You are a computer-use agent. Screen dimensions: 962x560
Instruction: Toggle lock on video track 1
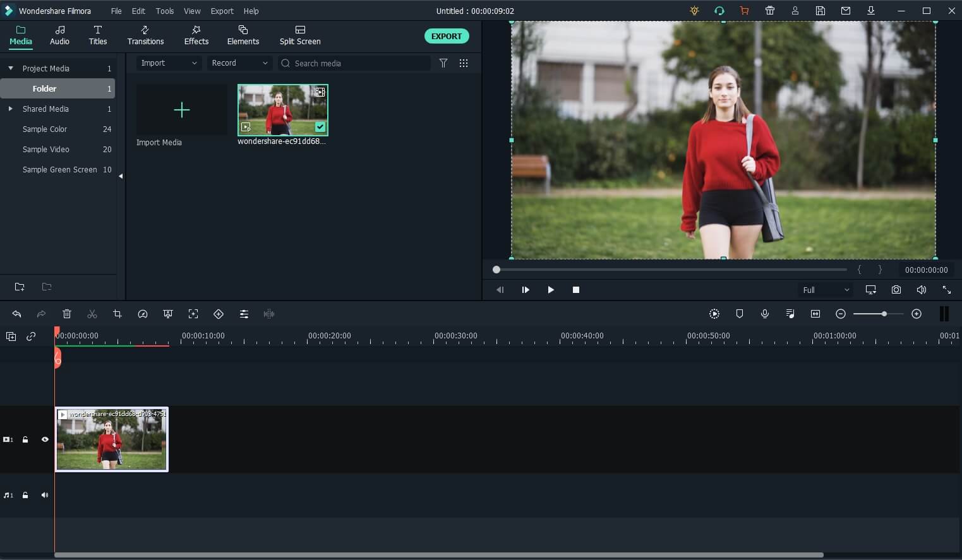(25, 439)
